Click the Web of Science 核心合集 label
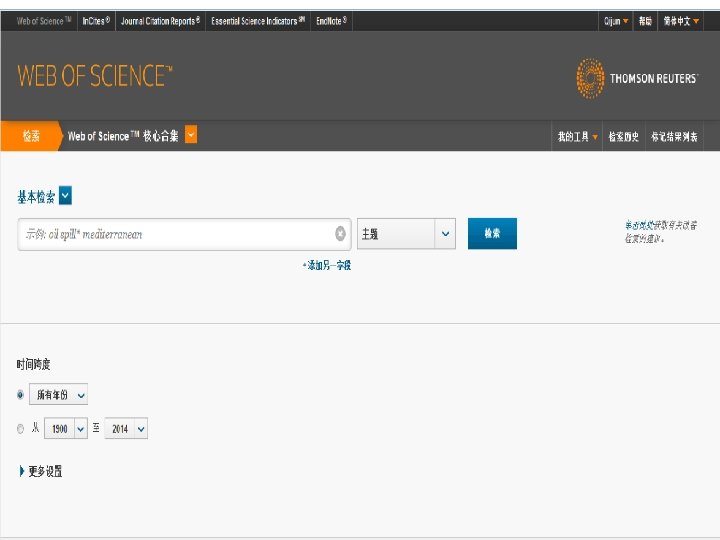Image resolution: width=720 pixels, height=540 pixels. click(x=123, y=136)
